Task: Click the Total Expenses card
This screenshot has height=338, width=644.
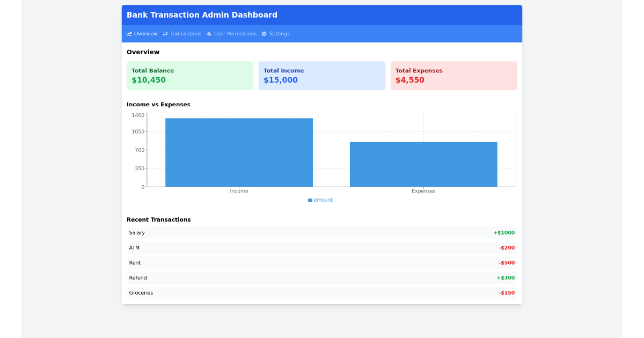Action: coord(454,75)
